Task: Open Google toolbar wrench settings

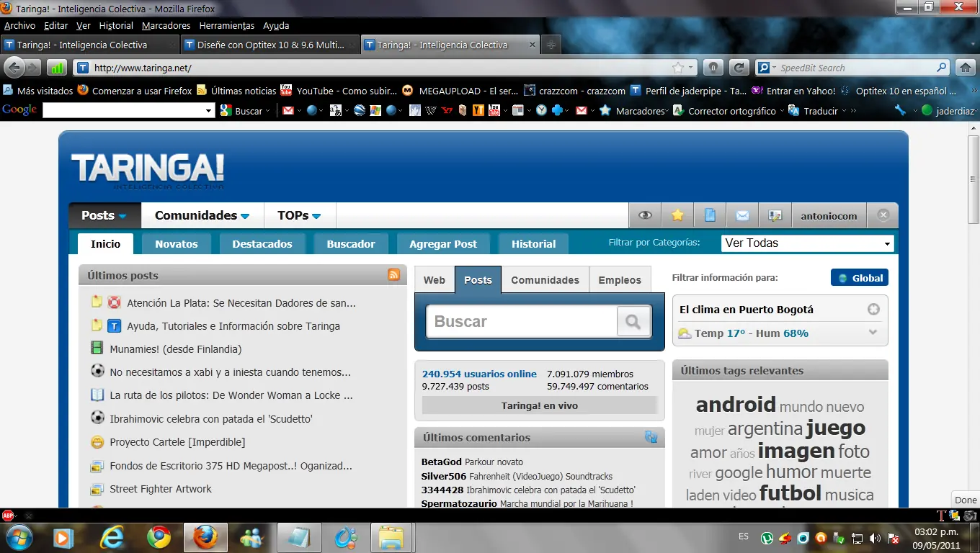Action: [899, 111]
